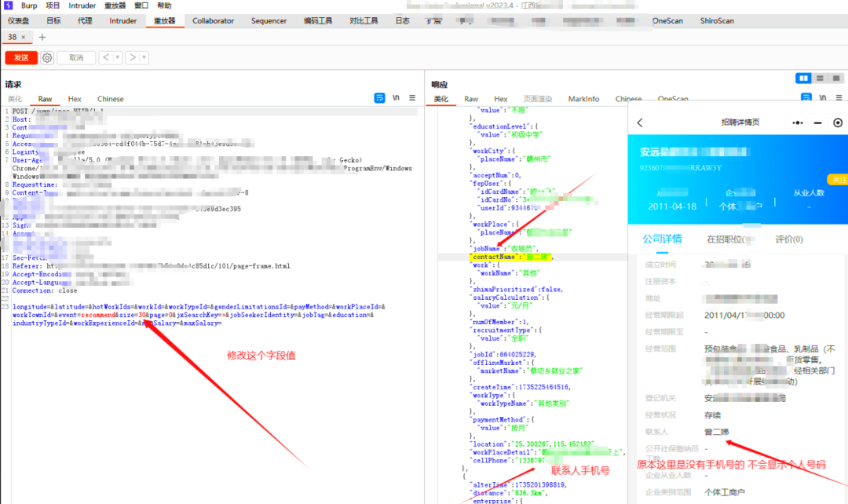Toggle non-printable chars in request editor
Screen dimensions: 848x504
[397, 98]
